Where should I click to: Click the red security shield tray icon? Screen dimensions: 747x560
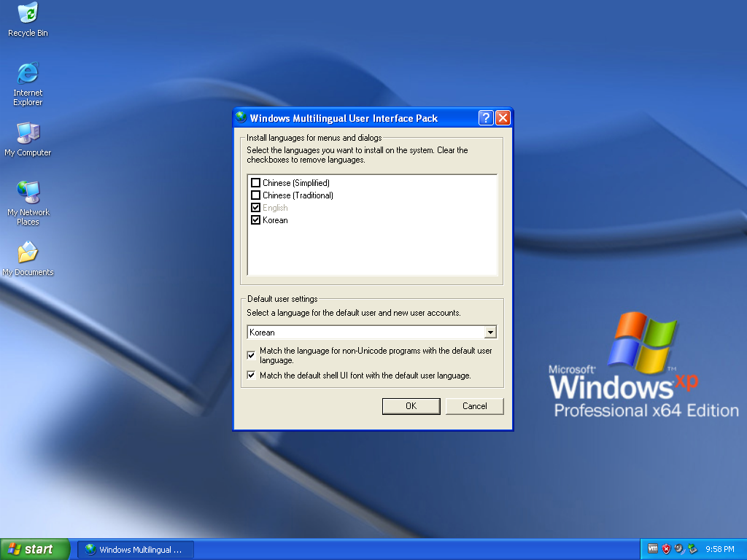[x=666, y=548]
